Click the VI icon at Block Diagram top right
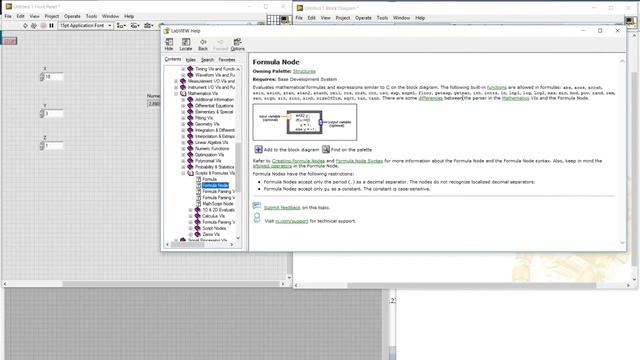The width and height of the screenshot is (640, 360). (x=630, y=21)
